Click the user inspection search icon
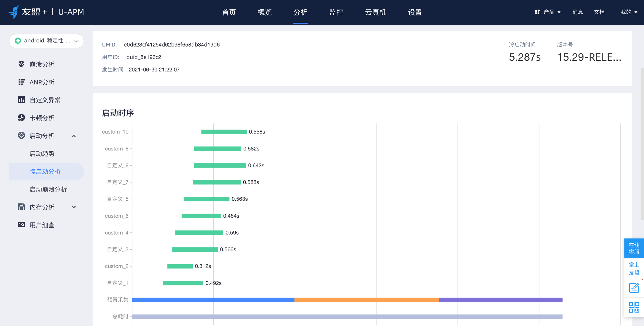This screenshot has width=644, height=326. [21, 225]
